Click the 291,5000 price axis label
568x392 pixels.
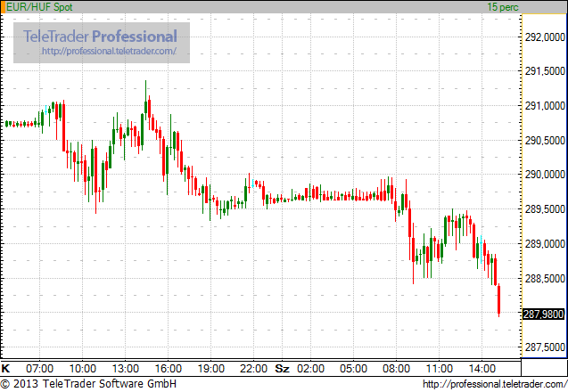[x=545, y=71]
